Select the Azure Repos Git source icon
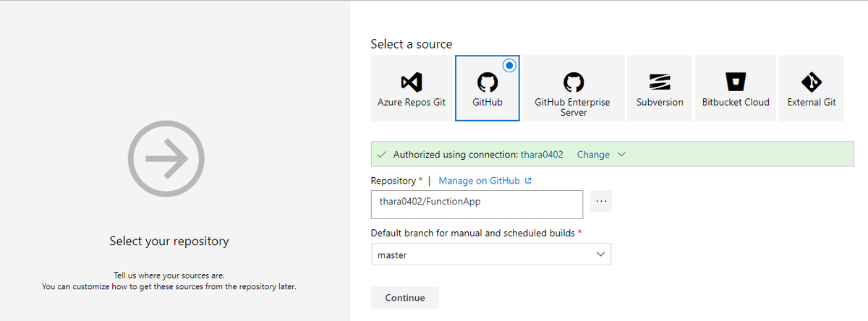 click(412, 80)
